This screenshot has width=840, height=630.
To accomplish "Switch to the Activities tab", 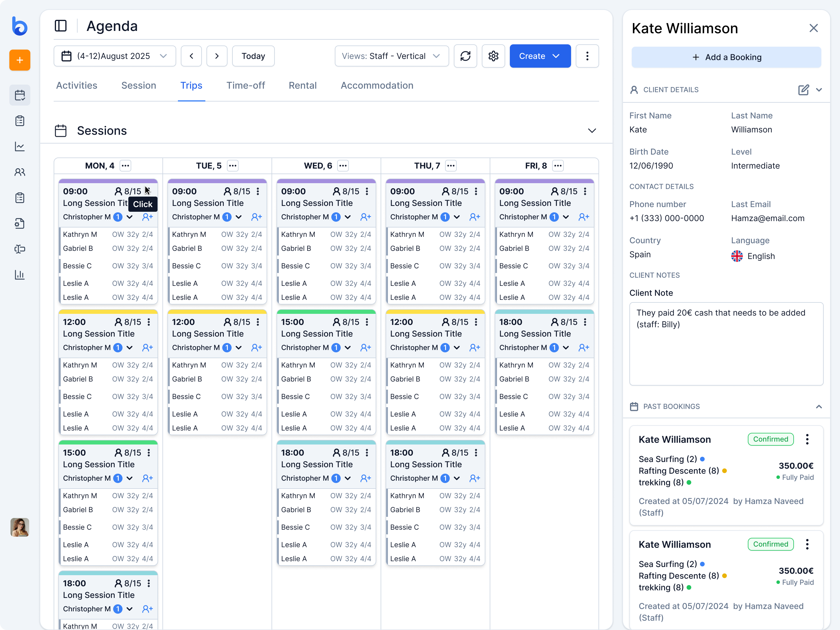I will pyautogui.click(x=77, y=85).
